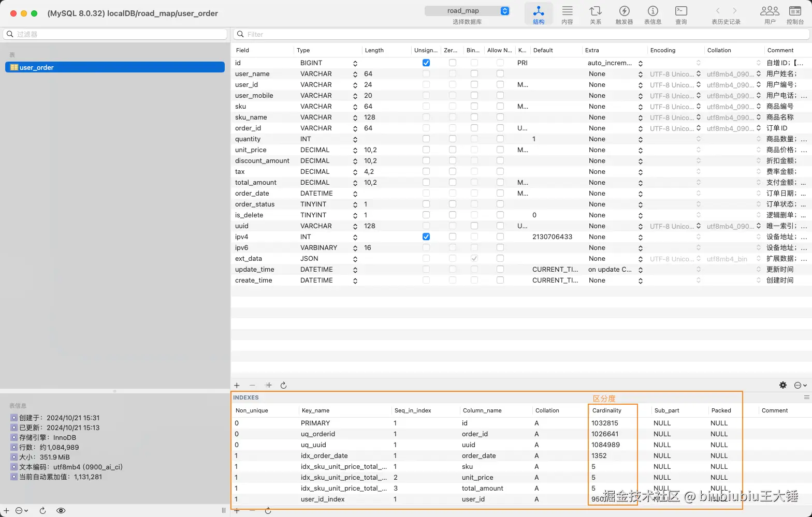
Task: Uncheck Unsigned for the ipv4 field
Action: click(426, 237)
